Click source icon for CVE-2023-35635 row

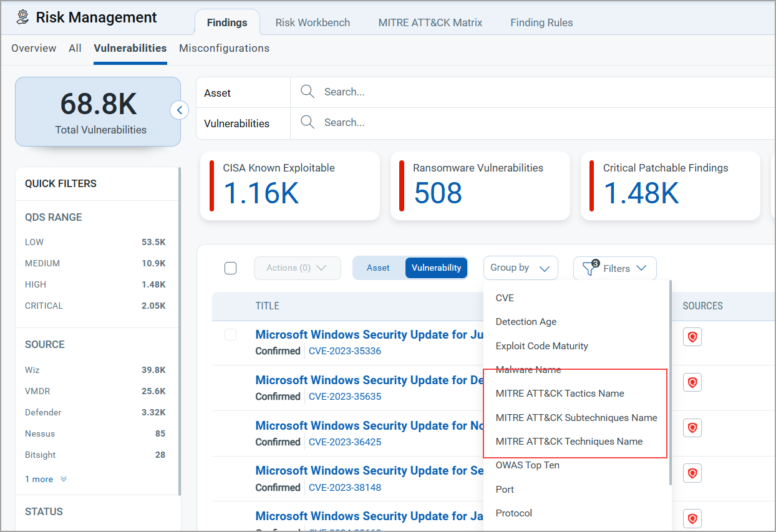(692, 382)
